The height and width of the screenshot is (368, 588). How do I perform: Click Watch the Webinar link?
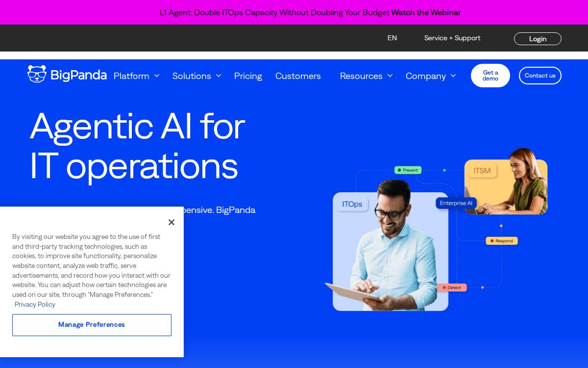click(426, 12)
